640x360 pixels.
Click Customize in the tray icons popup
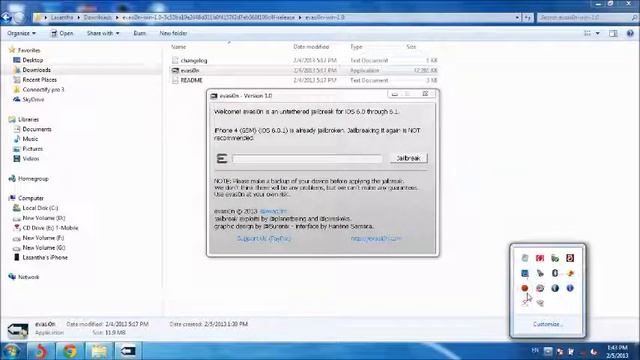point(547,324)
